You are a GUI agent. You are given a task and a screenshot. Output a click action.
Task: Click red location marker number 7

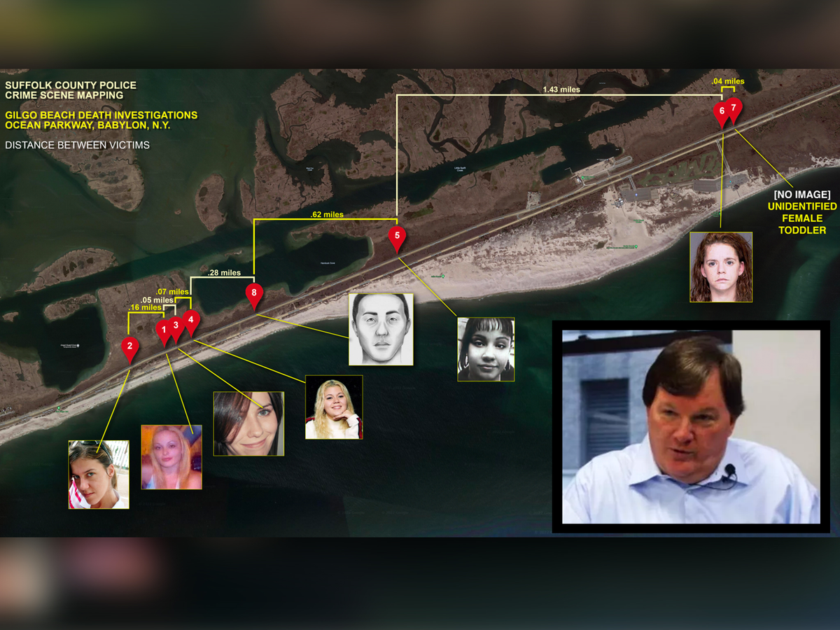734,108
